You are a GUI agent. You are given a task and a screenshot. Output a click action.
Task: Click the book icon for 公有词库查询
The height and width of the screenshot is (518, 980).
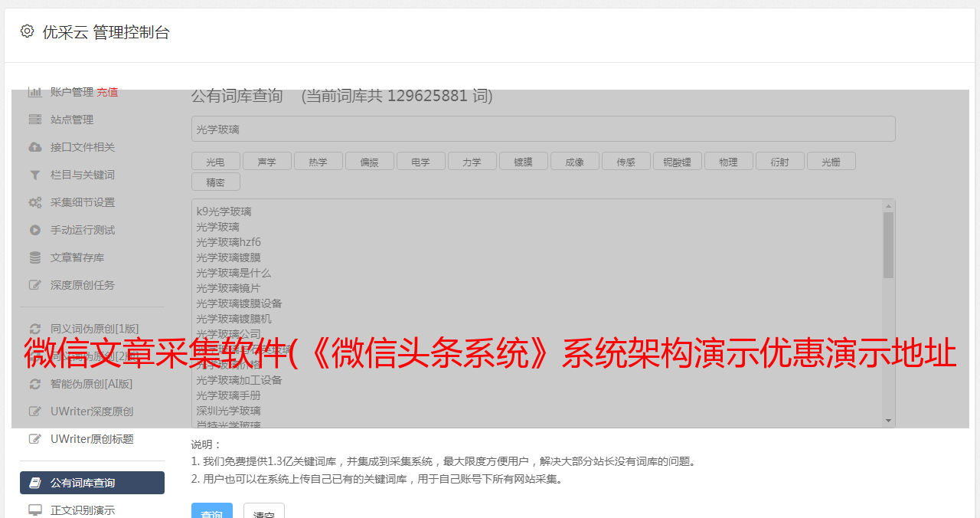(34, 483)
